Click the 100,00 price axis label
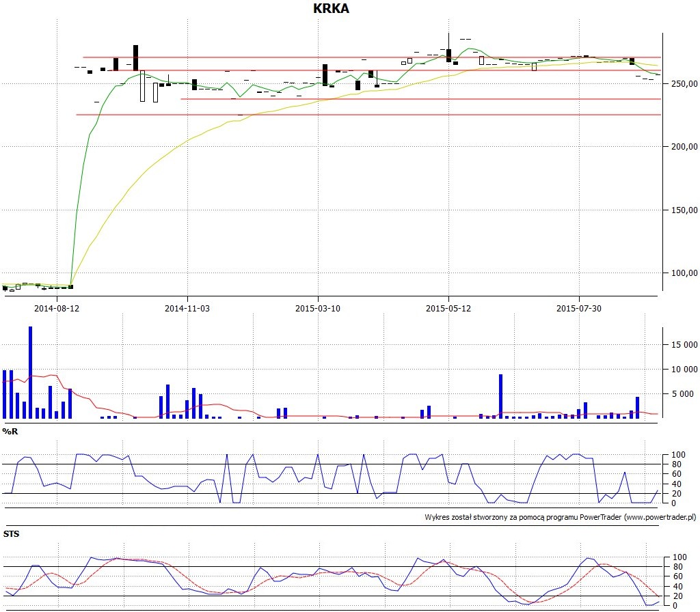The height and width of the screenshot is (612, 700). tap(684, 273)
